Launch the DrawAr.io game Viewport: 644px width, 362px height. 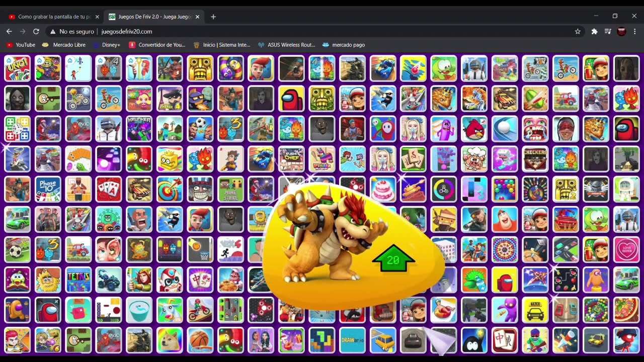click(352, 340)
